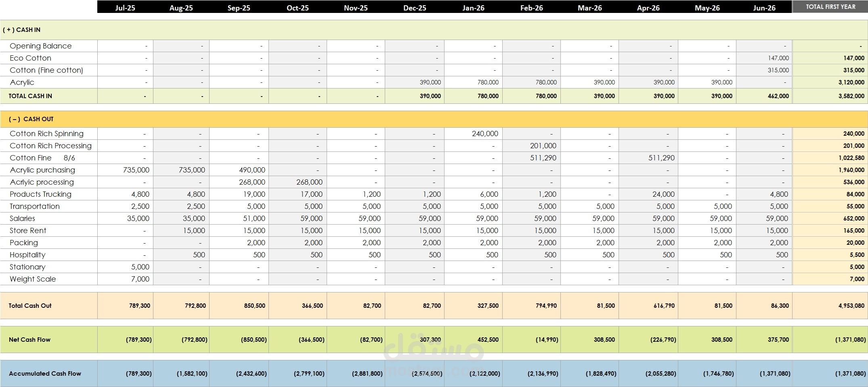Select the Oct-25 column header
The image size is (868, 387).
(298, 8)
